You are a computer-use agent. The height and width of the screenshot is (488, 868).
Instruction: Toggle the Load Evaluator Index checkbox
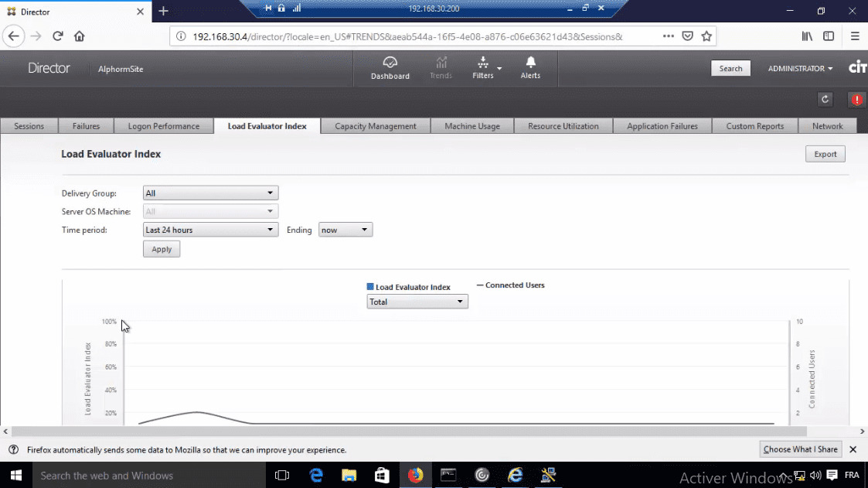(371, 286)
